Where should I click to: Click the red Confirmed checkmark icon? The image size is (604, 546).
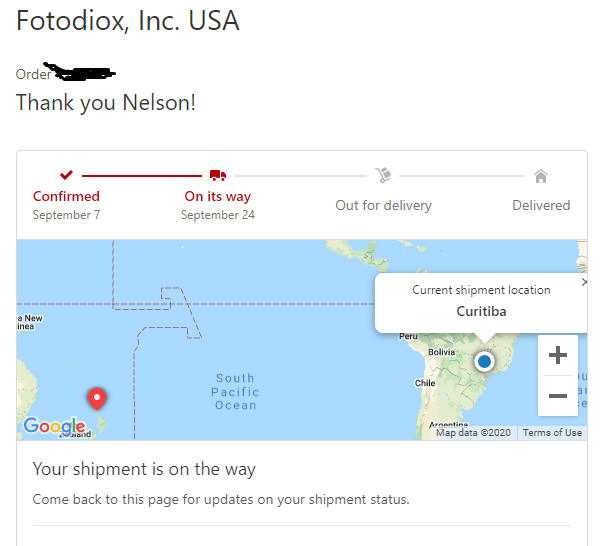(66, 175)
